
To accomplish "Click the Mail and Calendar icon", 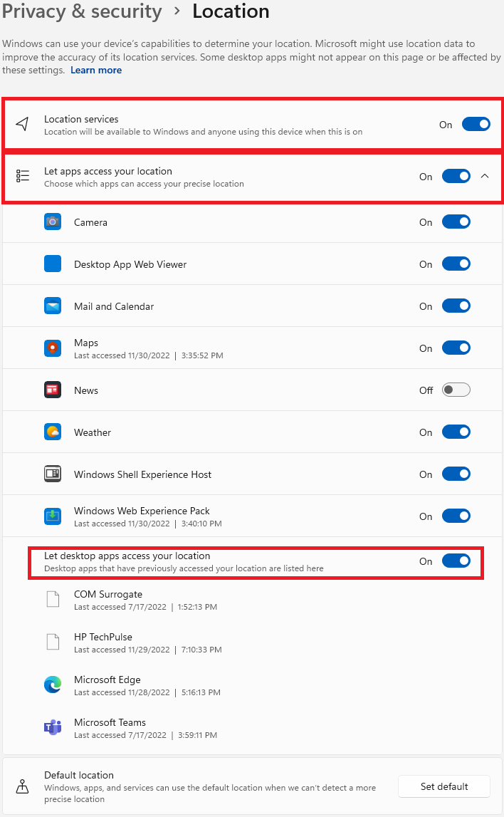I will pos(53,306).
